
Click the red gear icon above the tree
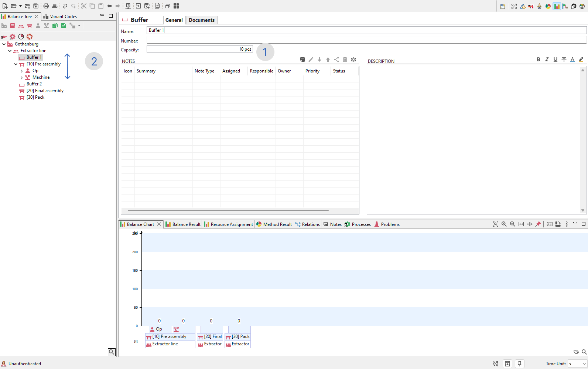13,37
